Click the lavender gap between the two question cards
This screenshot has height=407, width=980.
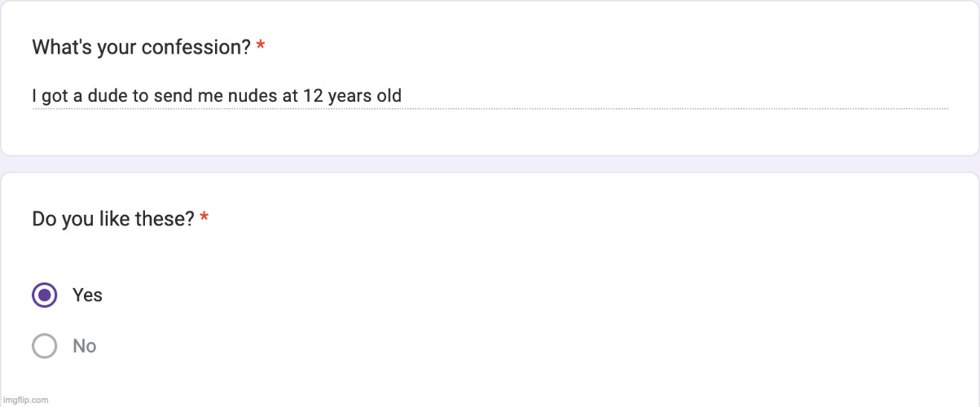point(489,164)
